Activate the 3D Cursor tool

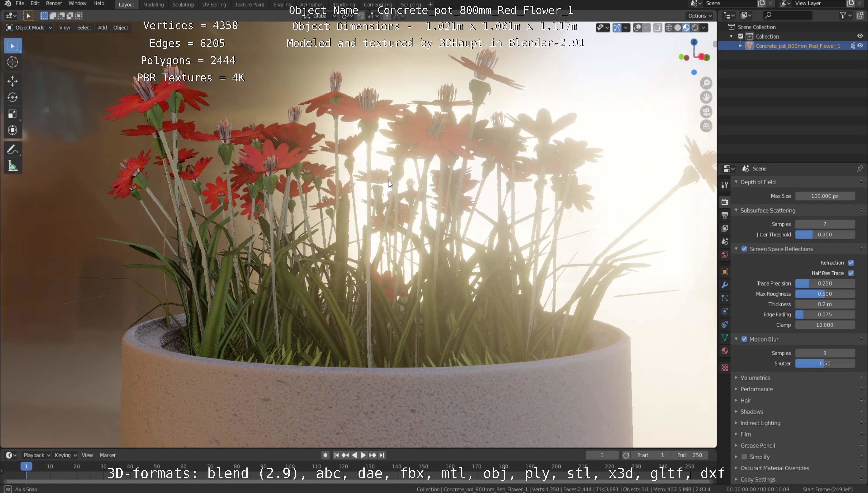click(x=12, y=62)
